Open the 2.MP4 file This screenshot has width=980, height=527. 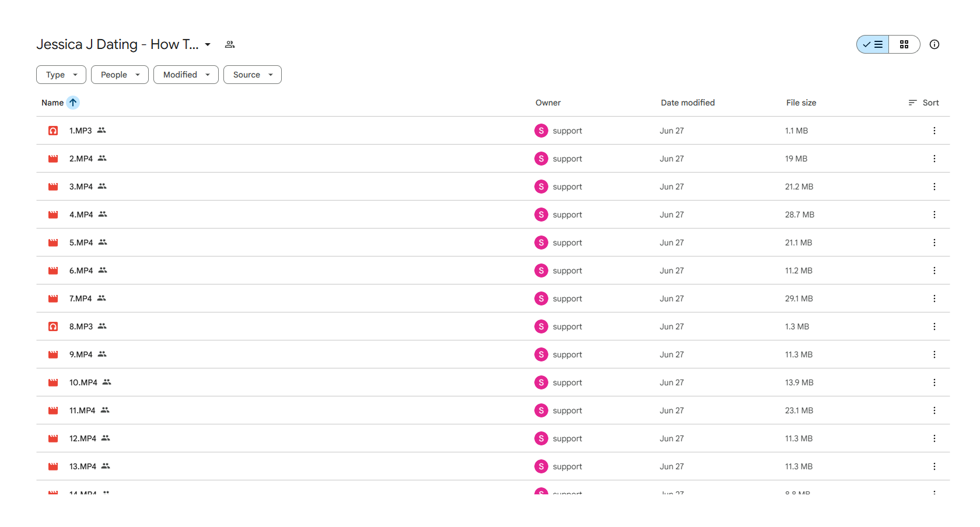(x=81, y=159)
